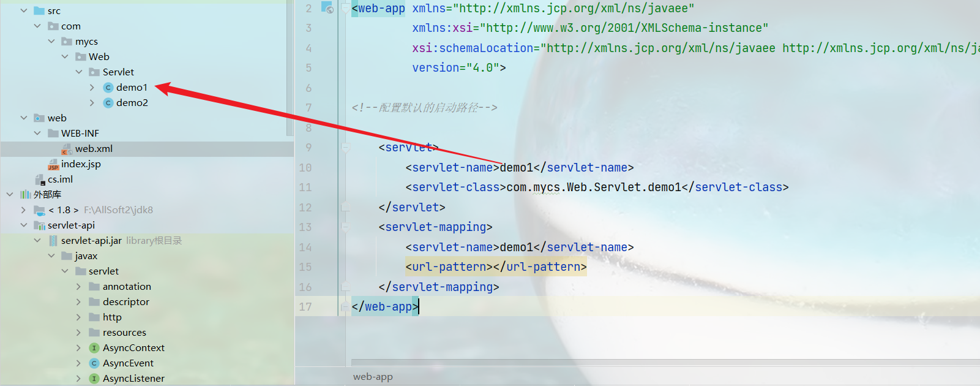Click the web resource folder icon

tap(40, 118)
